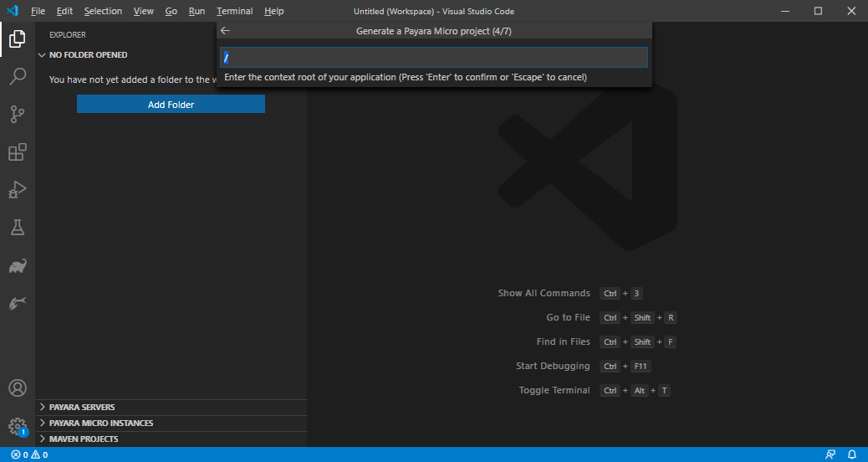Go back to previous wizard step
The height and width of the screenshot is (462, 868).
click(225, 31)
